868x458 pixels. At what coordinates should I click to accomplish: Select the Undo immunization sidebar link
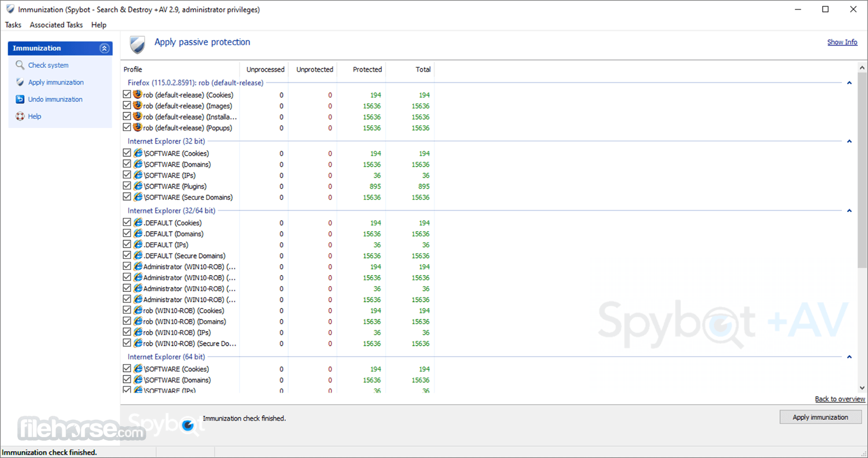coord(55,99)
